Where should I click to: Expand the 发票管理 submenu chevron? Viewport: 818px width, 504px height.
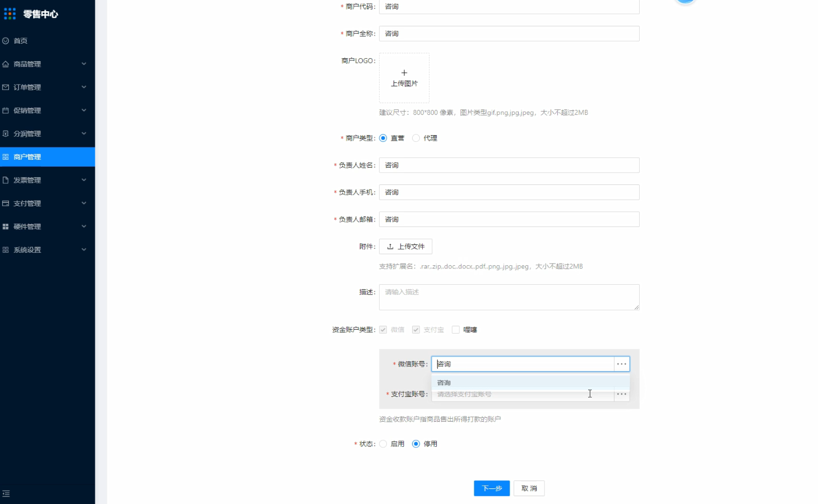tap(84, 180)
